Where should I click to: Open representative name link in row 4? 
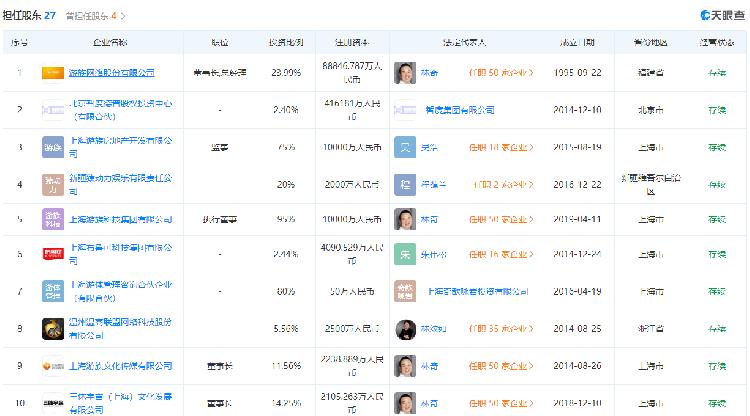coord(433,185)
